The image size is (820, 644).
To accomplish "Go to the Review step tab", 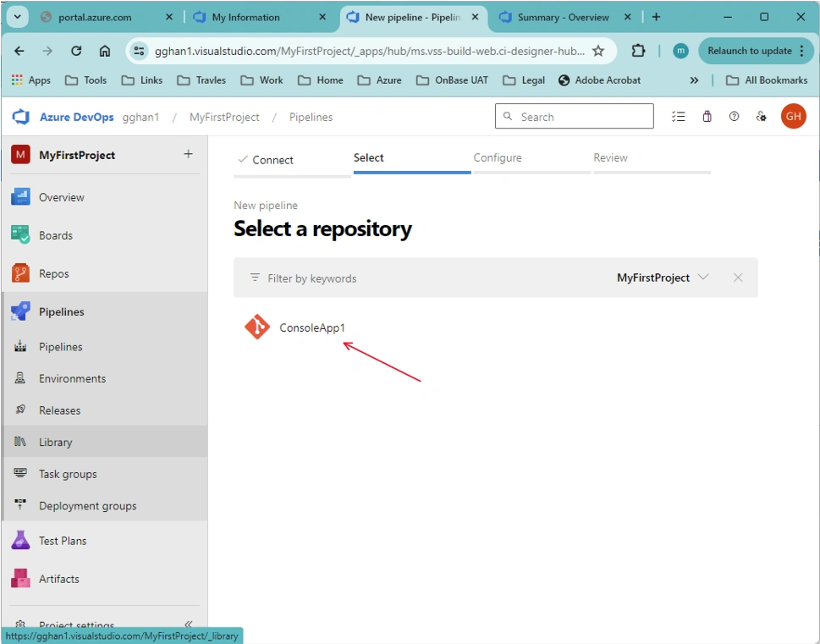I will click(x=652, y=158).
